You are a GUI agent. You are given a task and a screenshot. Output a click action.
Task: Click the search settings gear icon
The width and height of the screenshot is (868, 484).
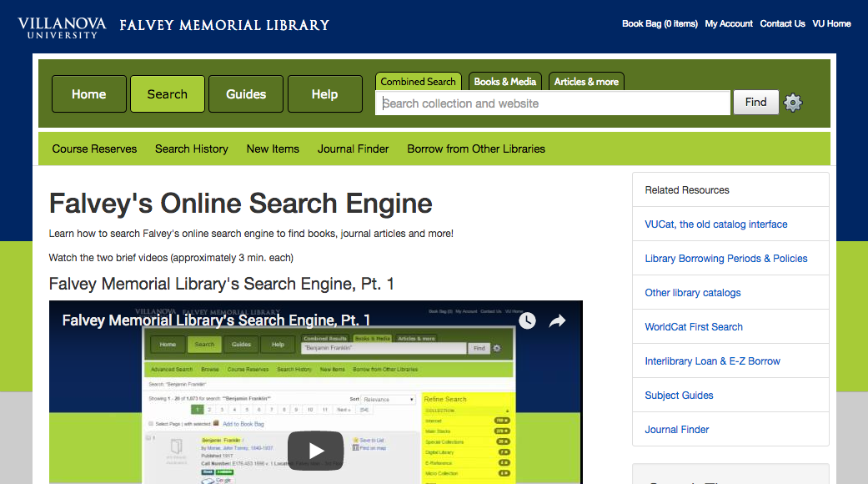click(x=793, y=103)
